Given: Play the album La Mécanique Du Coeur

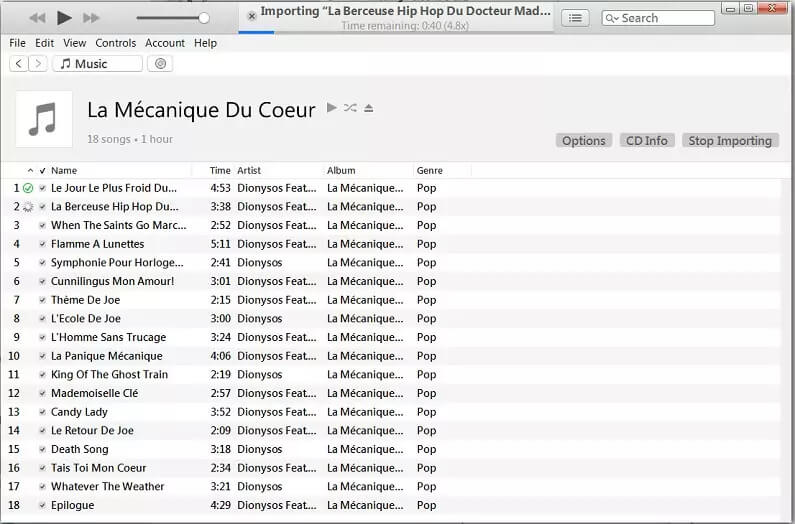Looking at the screenshot, I should point(332,108).
